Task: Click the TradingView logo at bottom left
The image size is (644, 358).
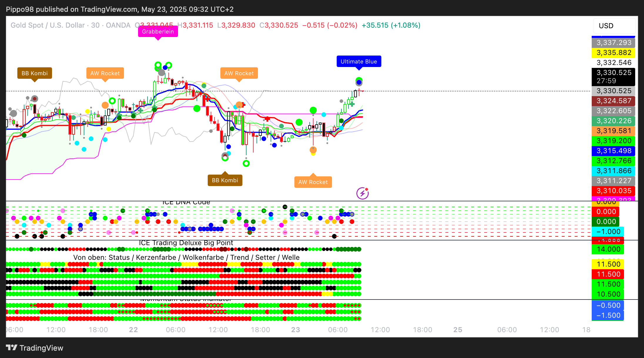Action: 35,348
